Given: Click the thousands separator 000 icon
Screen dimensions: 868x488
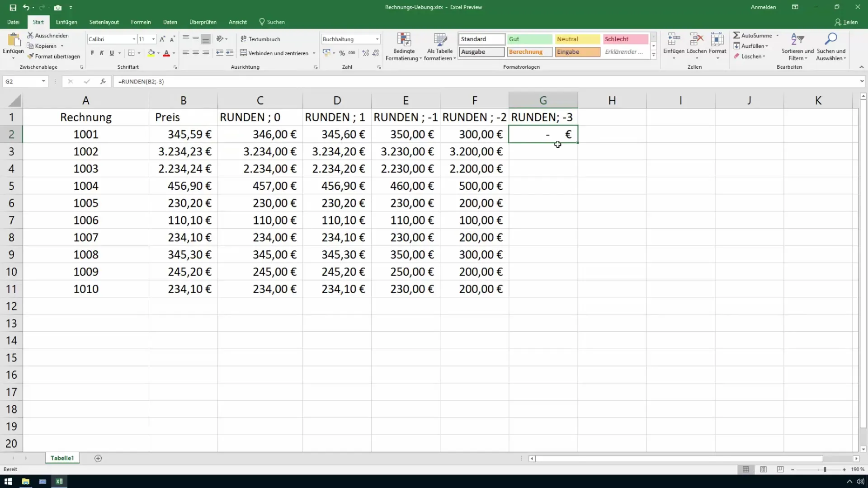Looking at the screenshot, I should click(x=352, y=53).
